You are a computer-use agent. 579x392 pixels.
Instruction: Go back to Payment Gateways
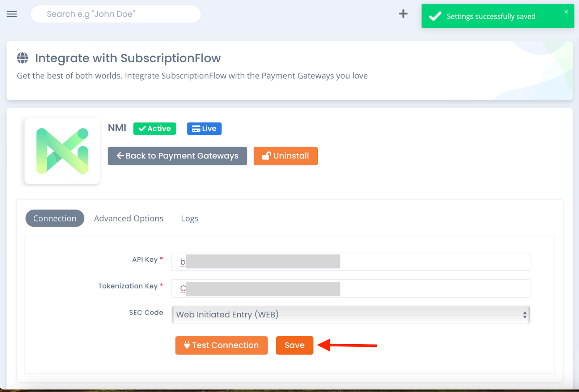pos(177,156)
